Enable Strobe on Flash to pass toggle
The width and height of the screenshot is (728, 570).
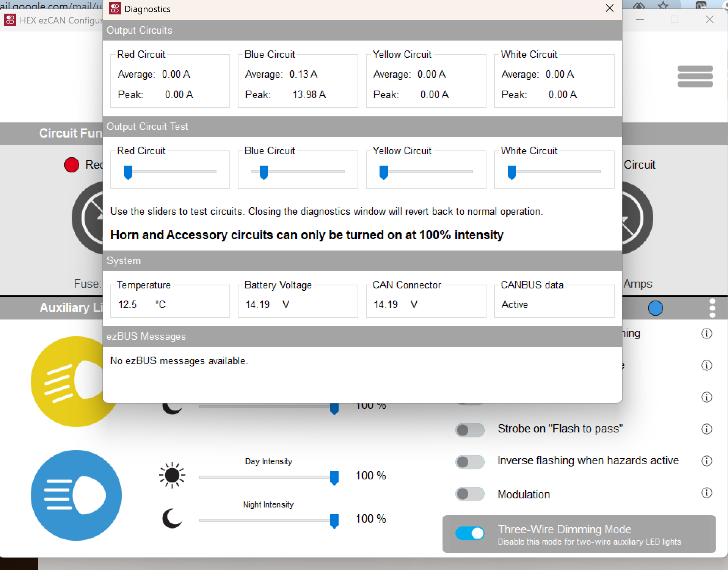pyautogui.click(x=470, y=430)
